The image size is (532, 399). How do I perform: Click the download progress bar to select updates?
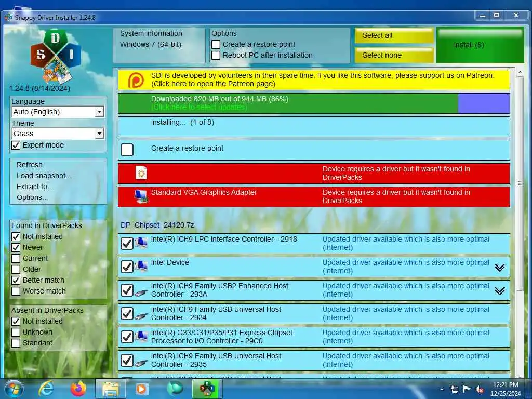314,103
